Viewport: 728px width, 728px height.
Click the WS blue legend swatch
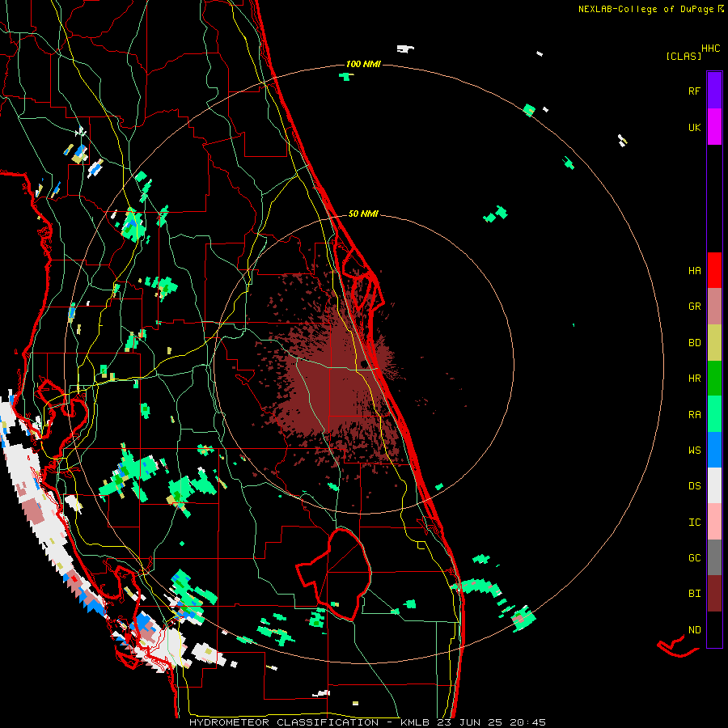point(714,450)
